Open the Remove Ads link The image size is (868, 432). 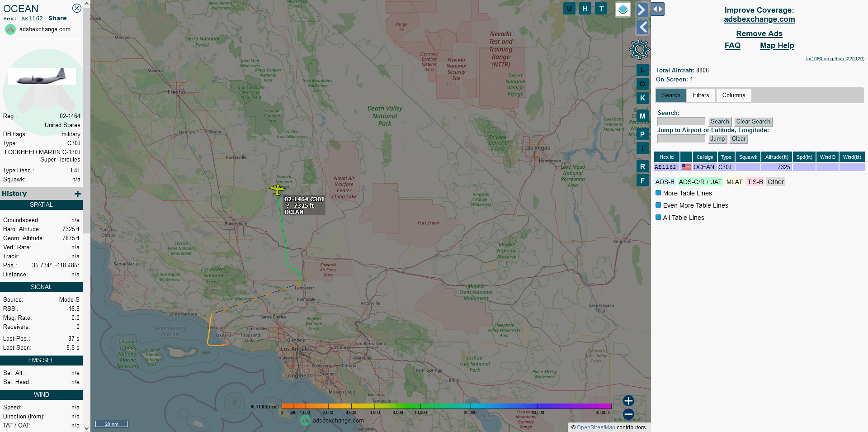(759, 34)
